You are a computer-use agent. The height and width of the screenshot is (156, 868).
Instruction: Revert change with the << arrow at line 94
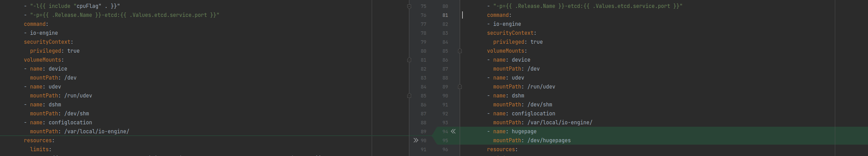click(x=453, y=132)
